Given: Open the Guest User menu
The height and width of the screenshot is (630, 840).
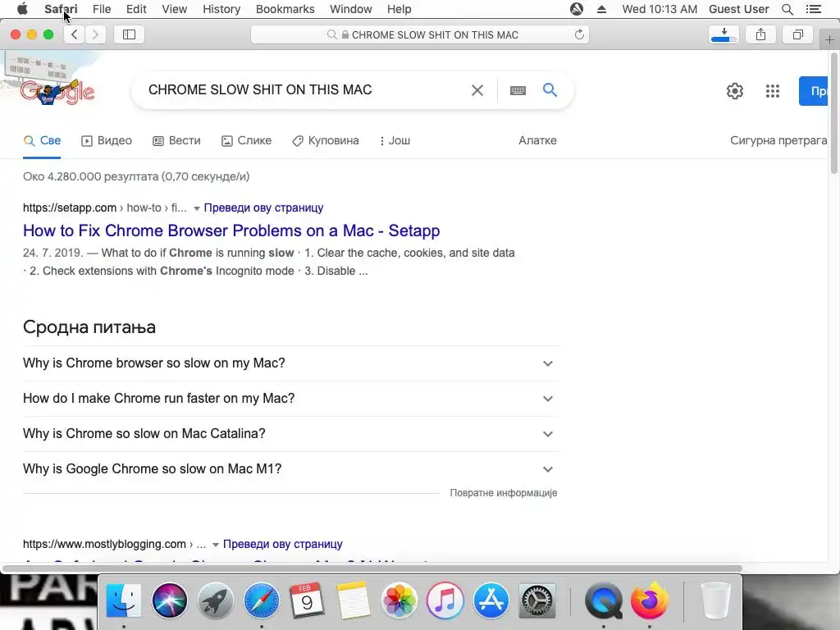Looking at the screenshot, I should 738,9.
